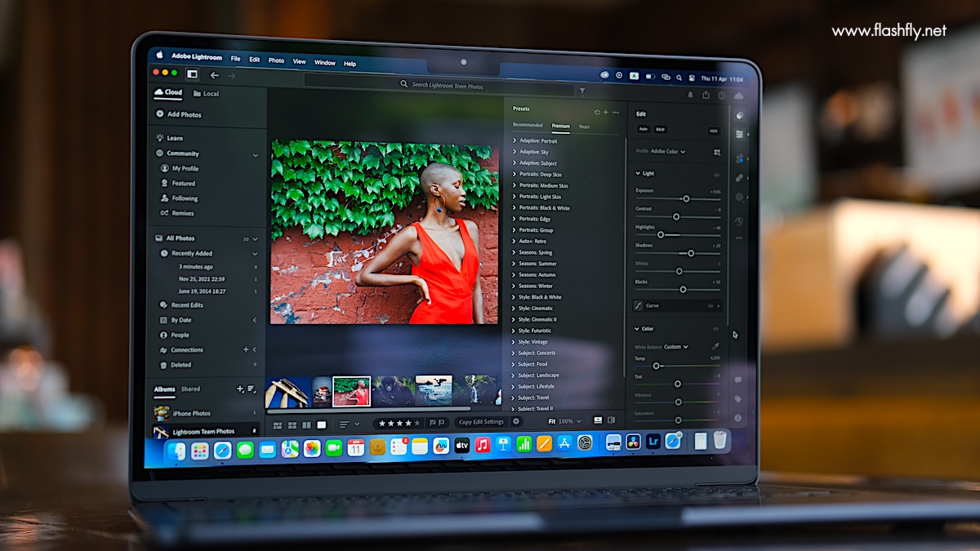Click the notifications bell icon
Viewport: 980px width, 551px height.
(x=690, y=95)
